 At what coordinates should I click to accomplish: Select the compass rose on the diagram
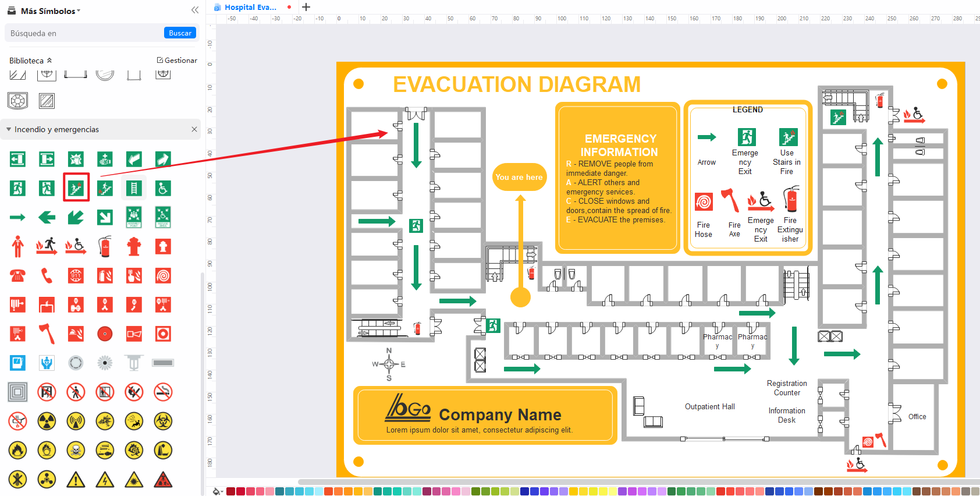click(389, 364)
